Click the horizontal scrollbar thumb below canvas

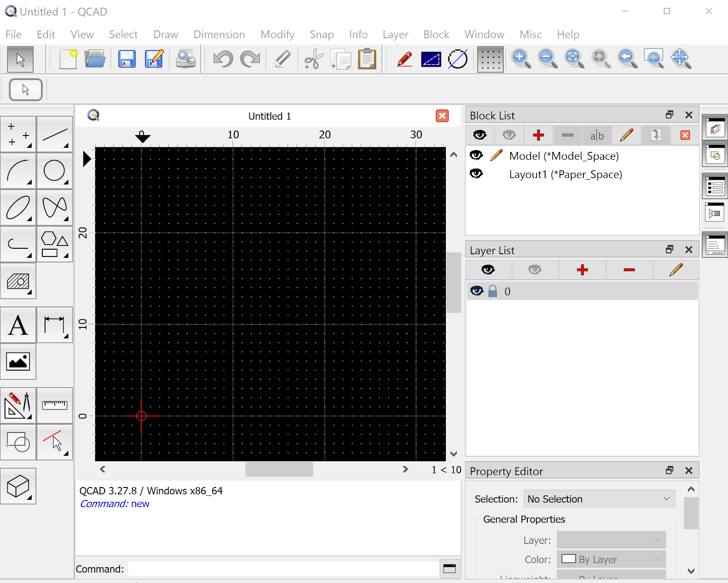tap(279, 469)
